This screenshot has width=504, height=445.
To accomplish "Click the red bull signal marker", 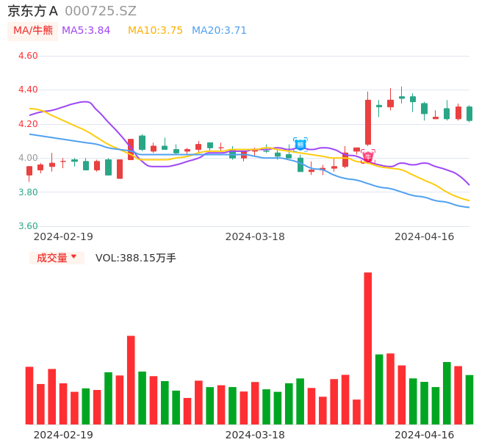I will pyautogui.click(x=368, y=156).
